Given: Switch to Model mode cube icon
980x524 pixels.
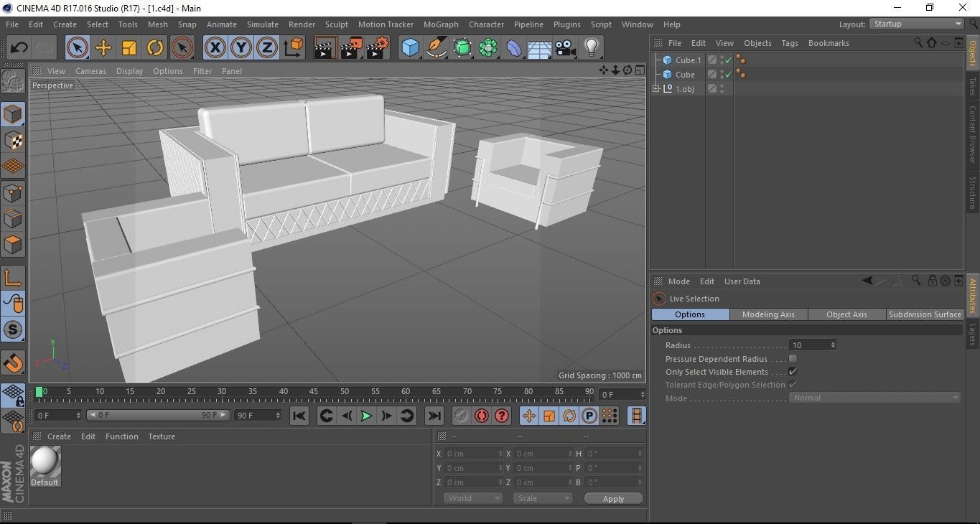Looking at the screenshot, I should coord(13,114).
